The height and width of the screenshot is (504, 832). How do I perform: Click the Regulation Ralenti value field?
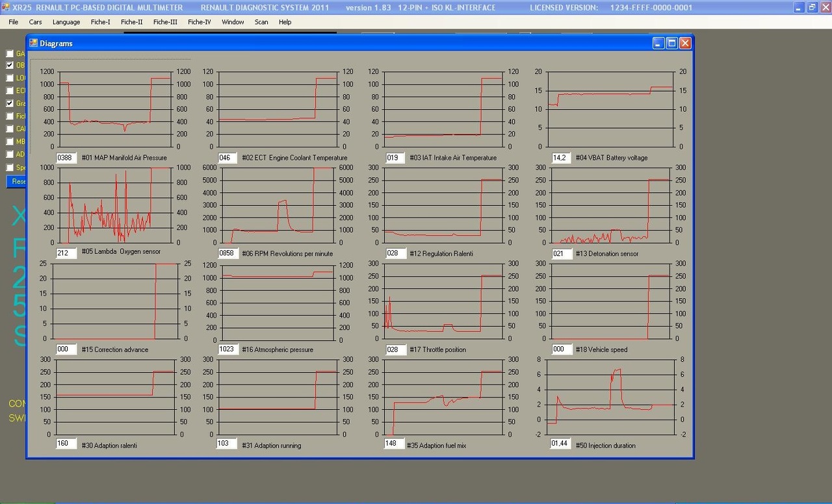(x=395, y=253)
